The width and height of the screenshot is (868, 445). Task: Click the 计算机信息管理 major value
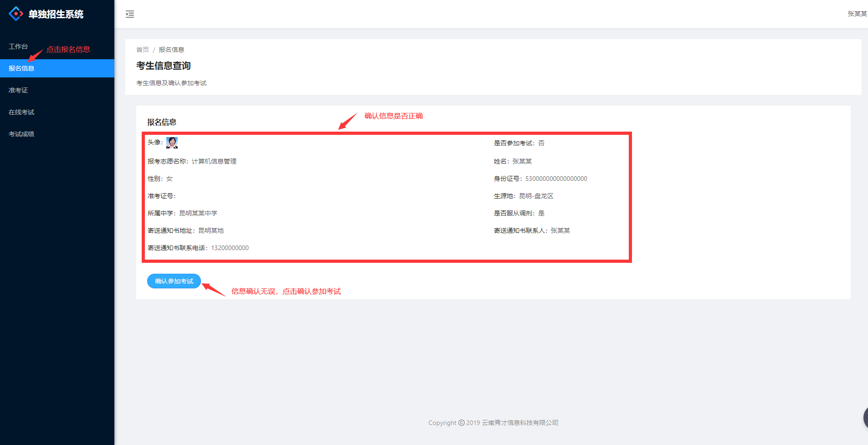214,161
